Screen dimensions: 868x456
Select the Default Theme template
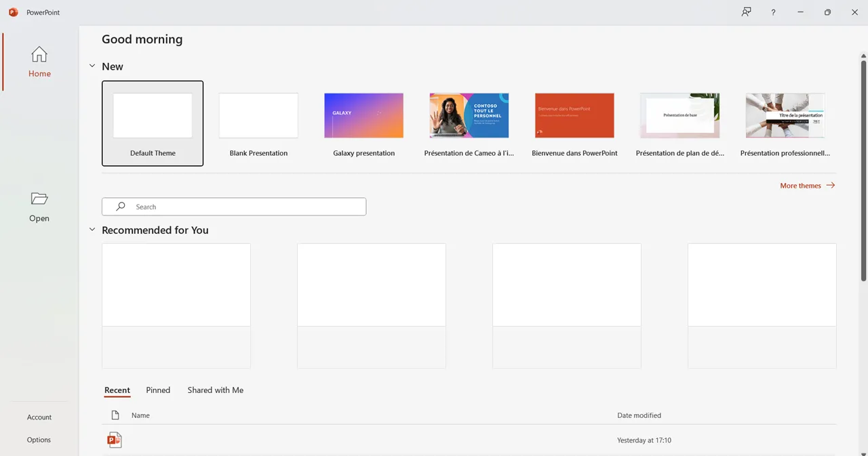point(153,123)
